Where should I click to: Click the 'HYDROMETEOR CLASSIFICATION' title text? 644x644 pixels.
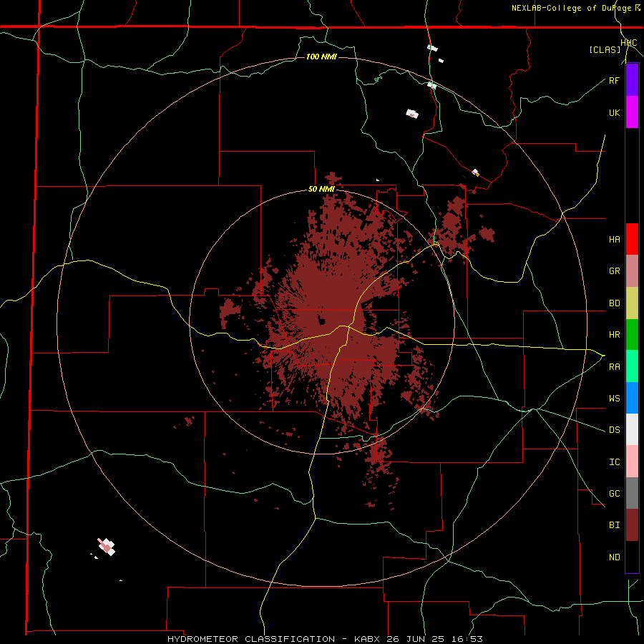pyautogui.click(x=251, y=639)
